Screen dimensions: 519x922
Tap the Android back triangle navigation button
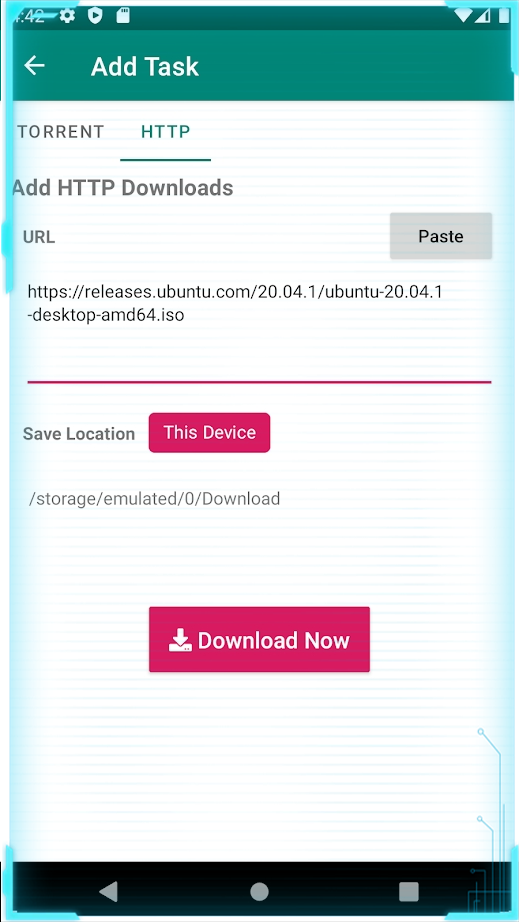tap(109, 891)
